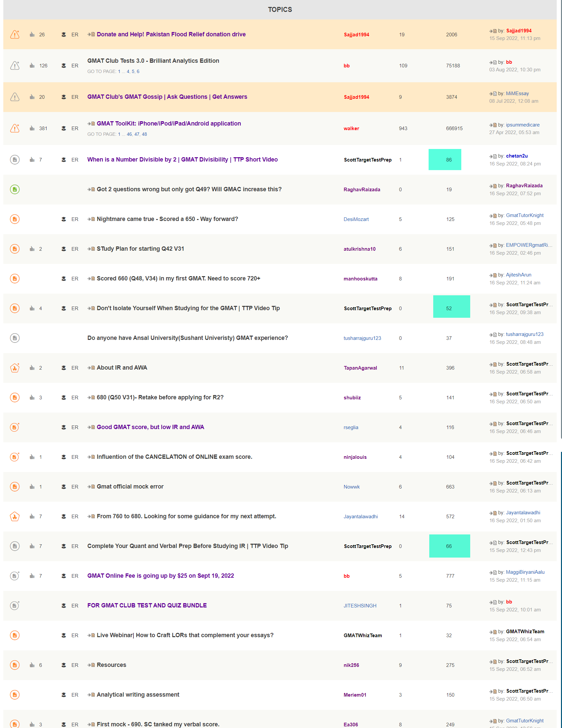Toggle kudos on First mock - 690 topic
562x728 pixels.
coord(32,724)
